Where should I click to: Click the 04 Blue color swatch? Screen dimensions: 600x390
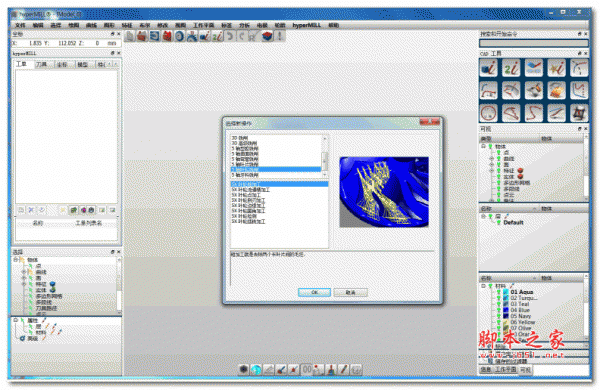(506, 310)
